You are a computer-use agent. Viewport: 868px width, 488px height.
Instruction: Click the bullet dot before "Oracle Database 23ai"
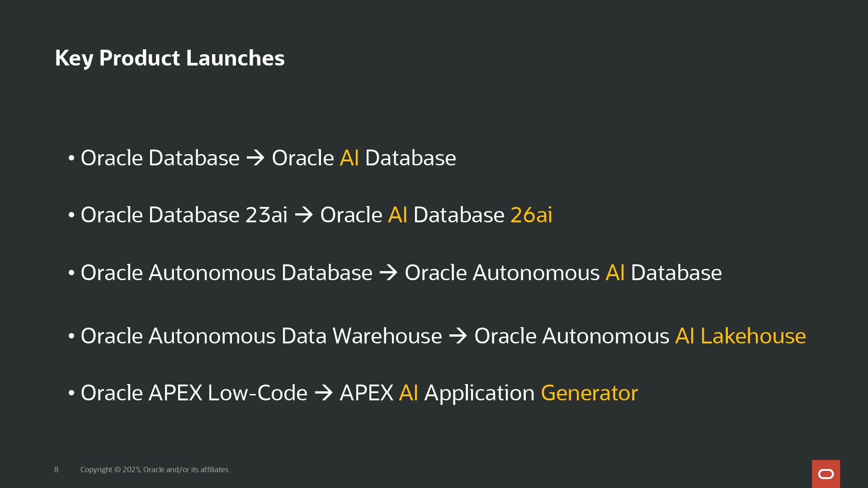click(x=71, y=215)
